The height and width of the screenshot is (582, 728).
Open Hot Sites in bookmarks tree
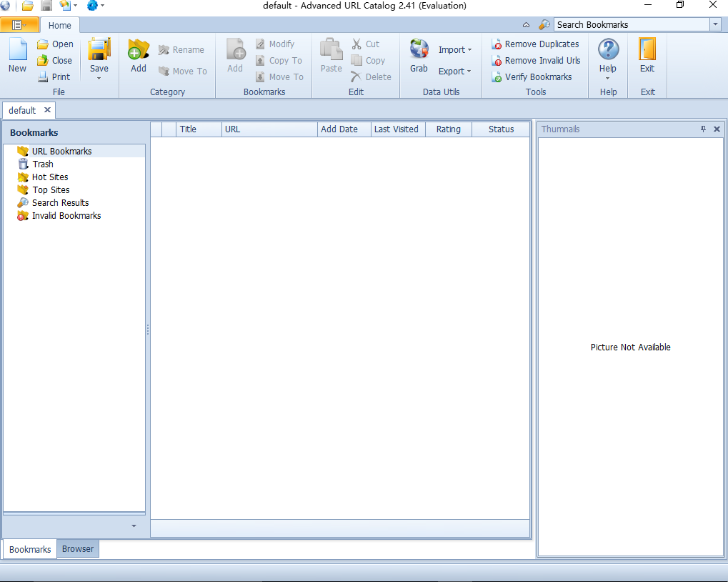coord(50,177)
